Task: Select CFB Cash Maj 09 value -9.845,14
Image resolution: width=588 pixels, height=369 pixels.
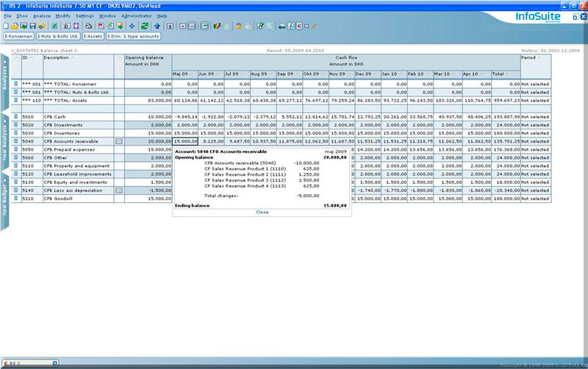Action: (185, 117)
